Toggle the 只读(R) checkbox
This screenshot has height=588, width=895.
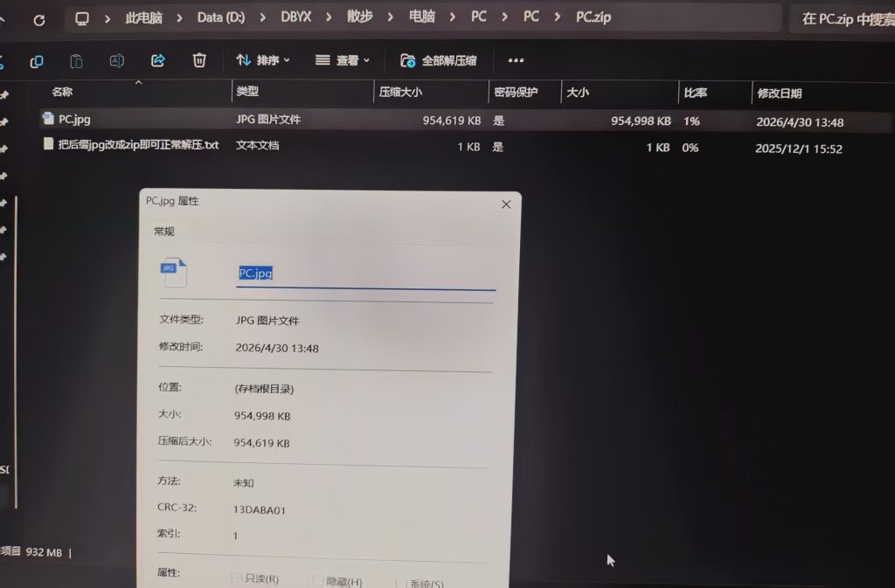(x=236, y=578)
